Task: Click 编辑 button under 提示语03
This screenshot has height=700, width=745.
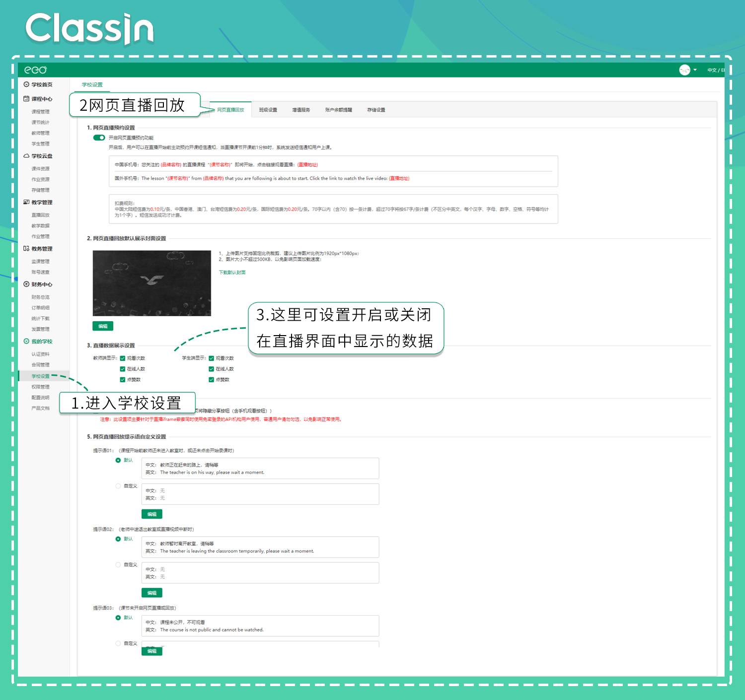Action: [152, 651]
